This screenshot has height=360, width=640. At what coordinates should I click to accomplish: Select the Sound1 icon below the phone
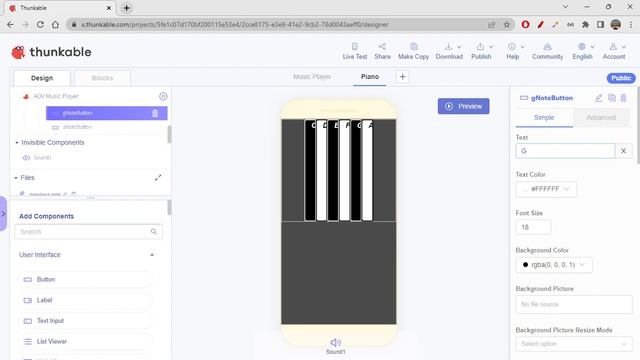336,346
